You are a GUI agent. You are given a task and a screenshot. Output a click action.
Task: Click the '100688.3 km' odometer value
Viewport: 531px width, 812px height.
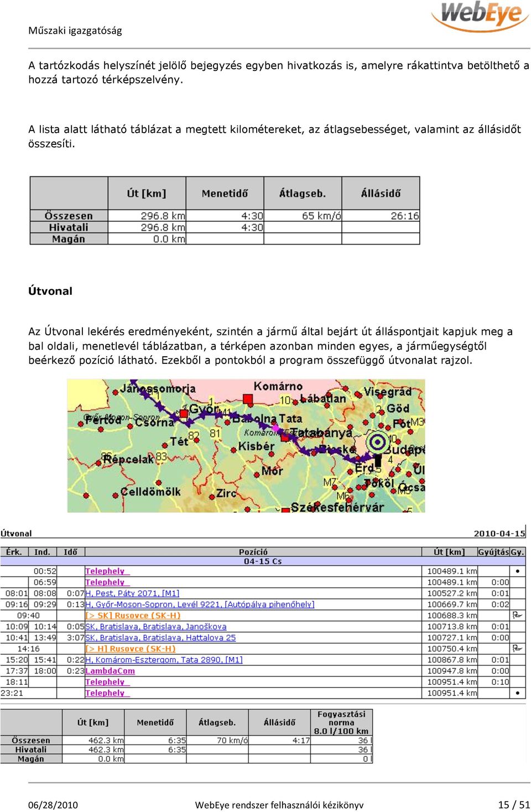coord(452,615)
